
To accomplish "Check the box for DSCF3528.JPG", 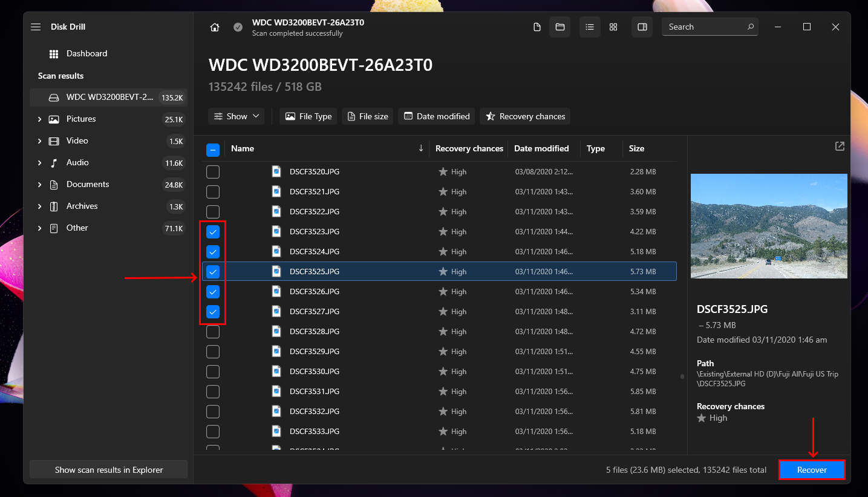I will tap(213, 332).
